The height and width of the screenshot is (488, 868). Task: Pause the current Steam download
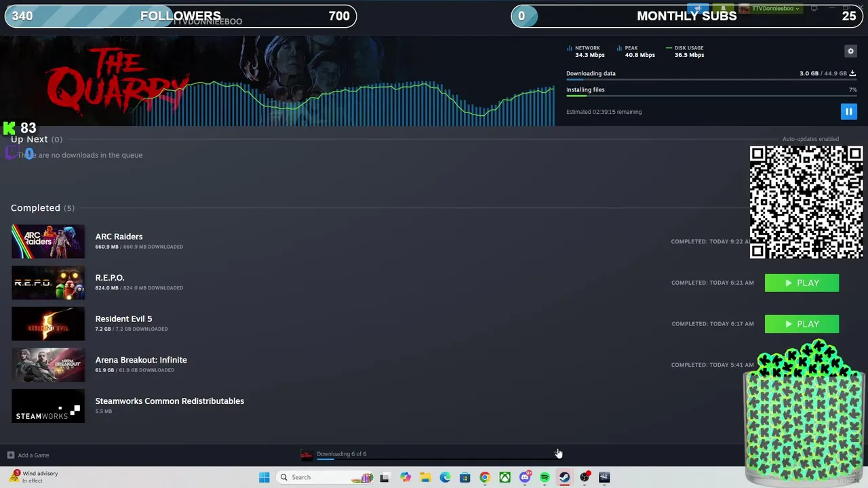tap(848, 112)
